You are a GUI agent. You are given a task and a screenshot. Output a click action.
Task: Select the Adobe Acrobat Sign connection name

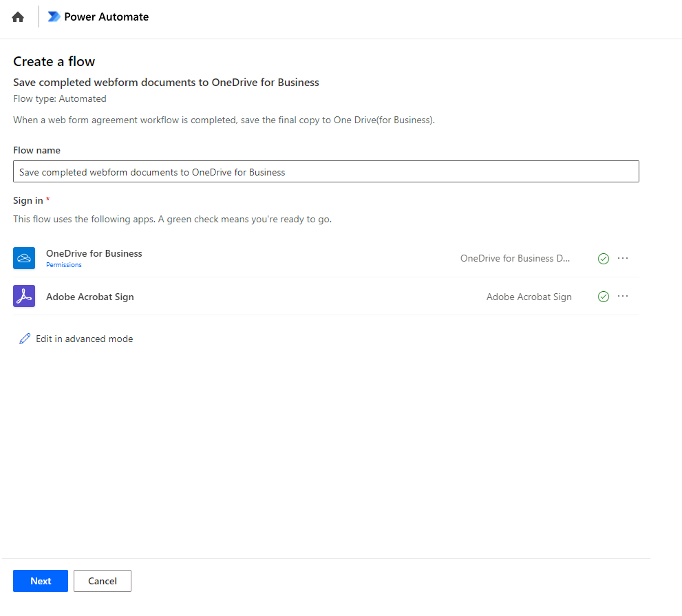pos(529,297)
